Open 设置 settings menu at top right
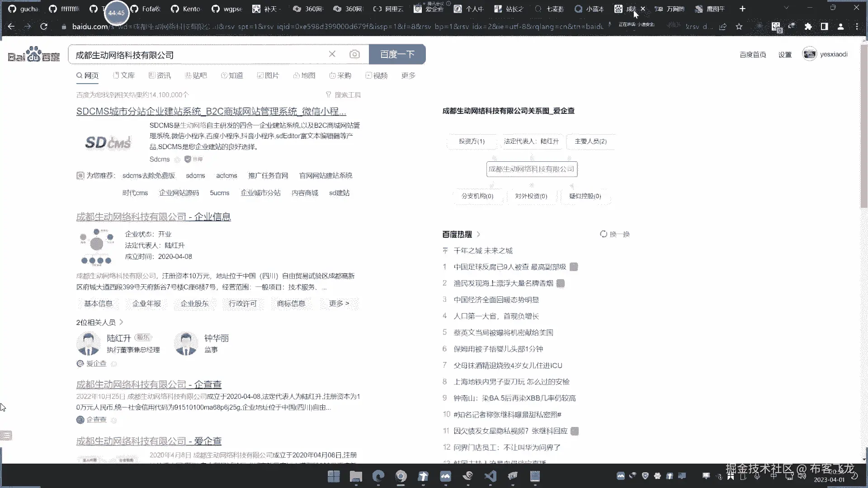Screen dimensions: 868x488 [784, 55]
